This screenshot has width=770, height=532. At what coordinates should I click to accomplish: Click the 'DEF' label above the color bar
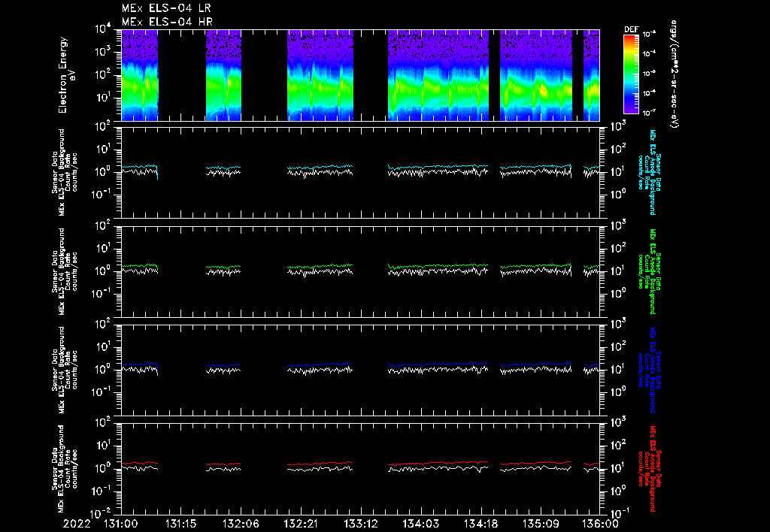(x=631, y=29)
